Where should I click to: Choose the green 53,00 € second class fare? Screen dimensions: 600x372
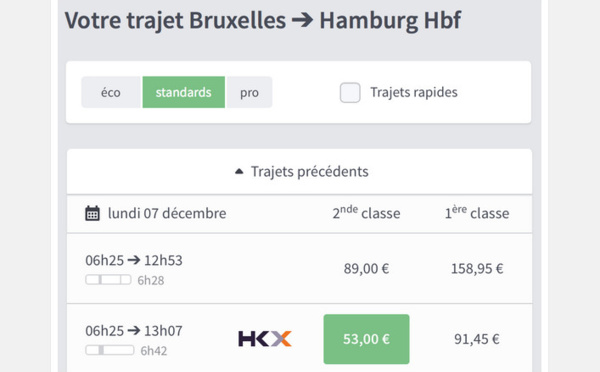(367, 339)
